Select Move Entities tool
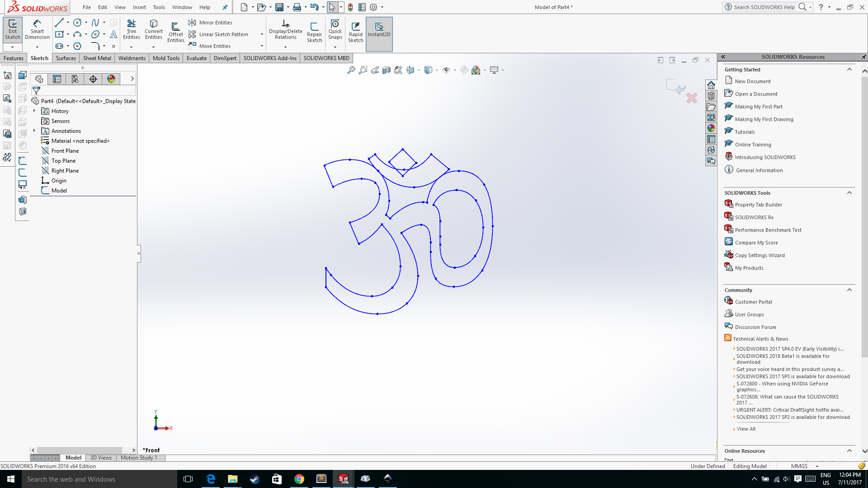The height and width of the screenshot is (488, 868). 209,46
